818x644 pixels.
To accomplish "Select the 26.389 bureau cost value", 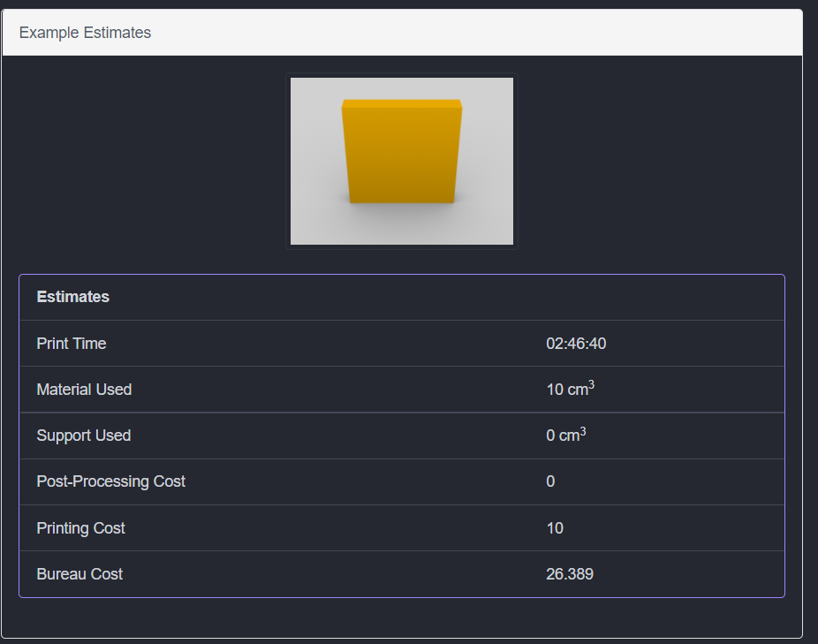I will (x=570, y=574).
